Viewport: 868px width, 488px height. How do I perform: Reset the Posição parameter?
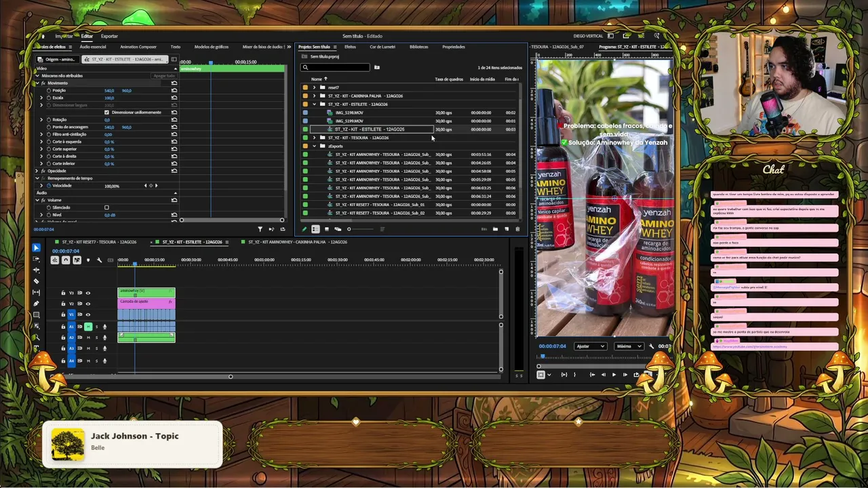click(x=174, y=90)
